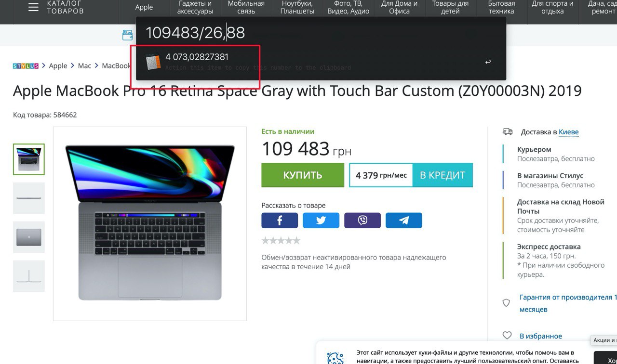The height and width of the screenshot is (364, 617).
Task: Click the В КРЕДИТ button
Action: [443, 175]
